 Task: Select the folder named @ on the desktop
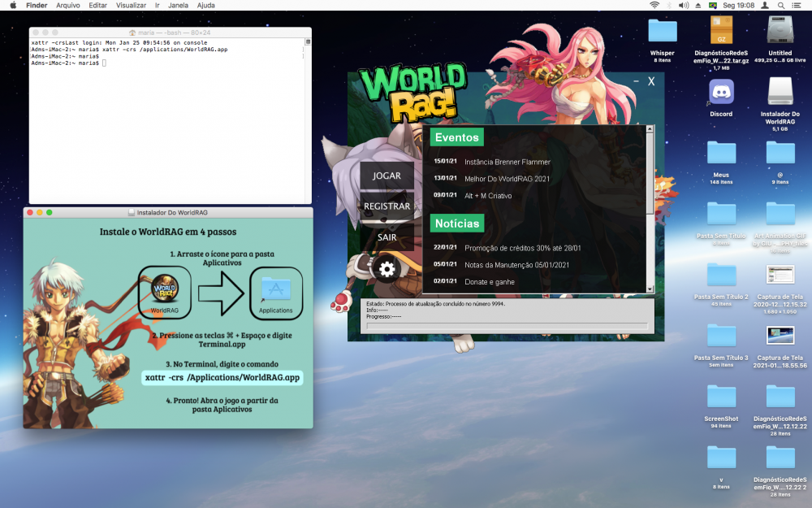click(x=780, y=153)
